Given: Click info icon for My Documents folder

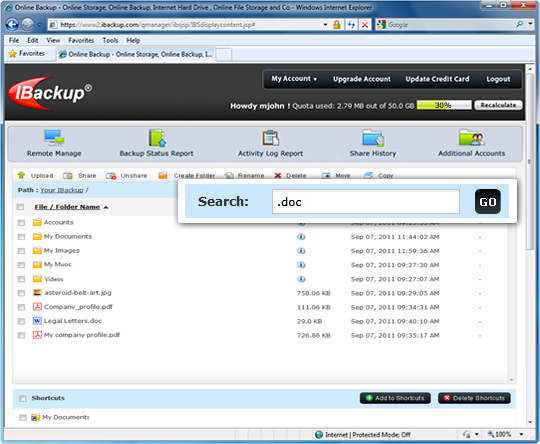Looking at the screenshot, I should coord(301,237).
